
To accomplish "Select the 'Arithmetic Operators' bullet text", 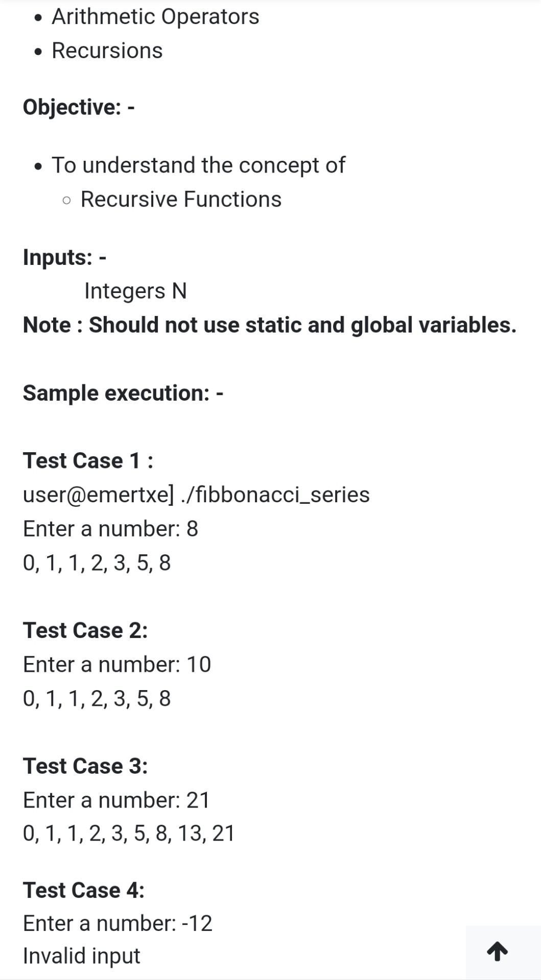I will (155, 16).
